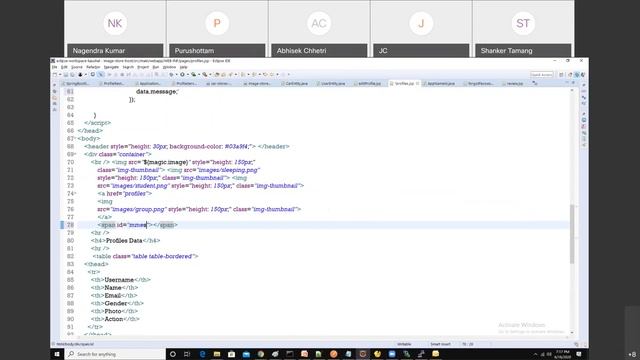Click the Abhisek Chhetri participant tile
The height and width of the screenshot is (360, 640).
pos(319,29)
